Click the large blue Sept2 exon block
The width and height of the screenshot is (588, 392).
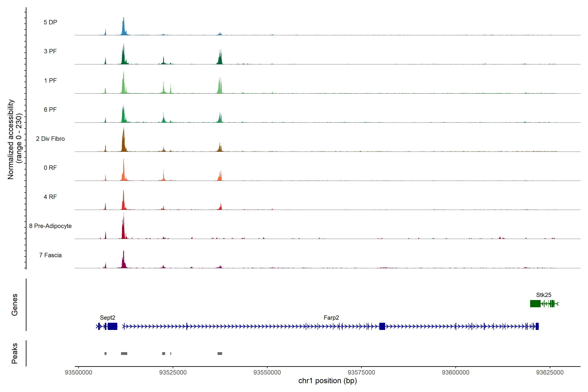[x=113, y=326]
